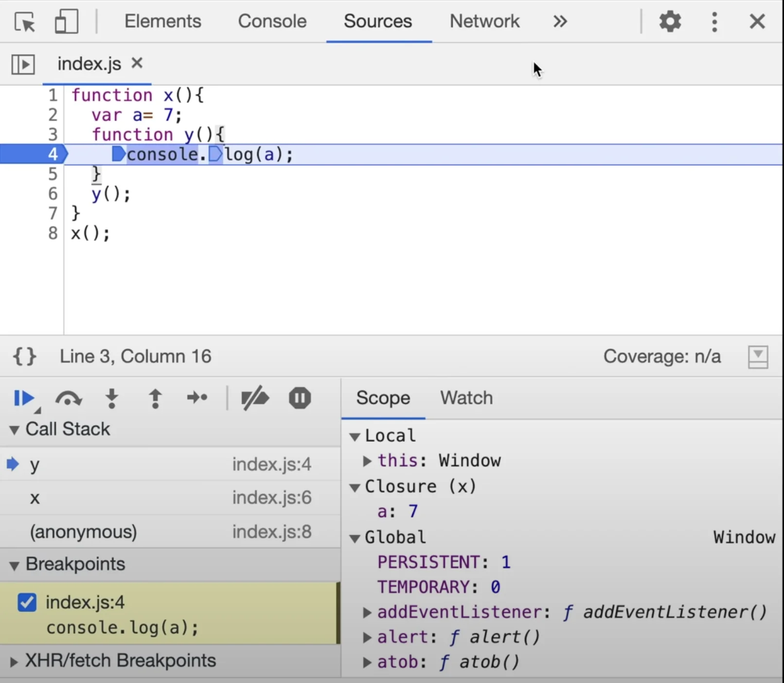Toggle the device toolbar icon
Viewport: 784px width, 683px height.
pyautogui.click(x=66, y=22)
